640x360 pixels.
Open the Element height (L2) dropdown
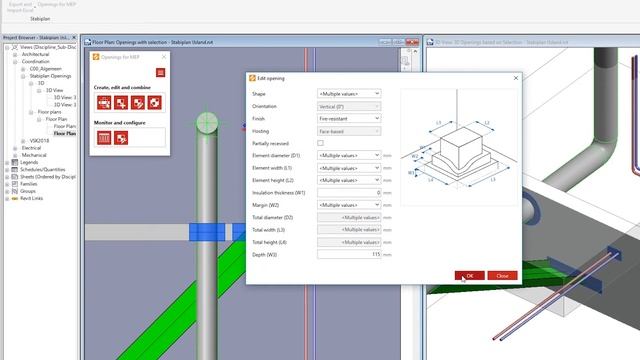[x=349, y=180]
